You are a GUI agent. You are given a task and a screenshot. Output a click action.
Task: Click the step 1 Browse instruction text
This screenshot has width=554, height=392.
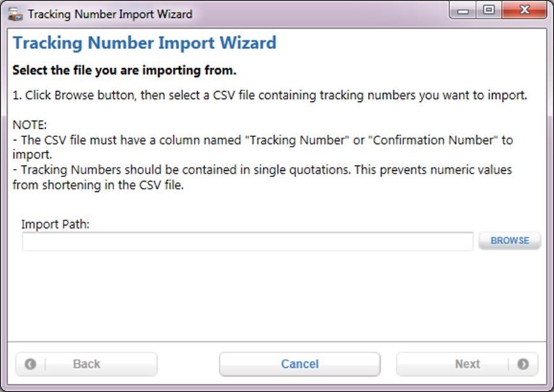tap(270, 96)
